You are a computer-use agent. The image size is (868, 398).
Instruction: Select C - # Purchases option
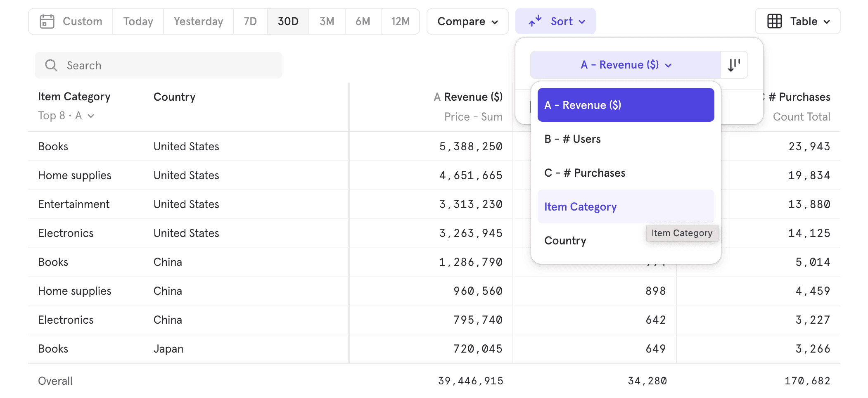point(626,173)
